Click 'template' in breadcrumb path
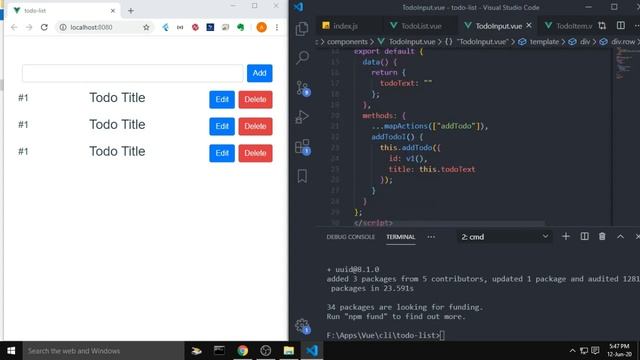 (x=544, y=42)
